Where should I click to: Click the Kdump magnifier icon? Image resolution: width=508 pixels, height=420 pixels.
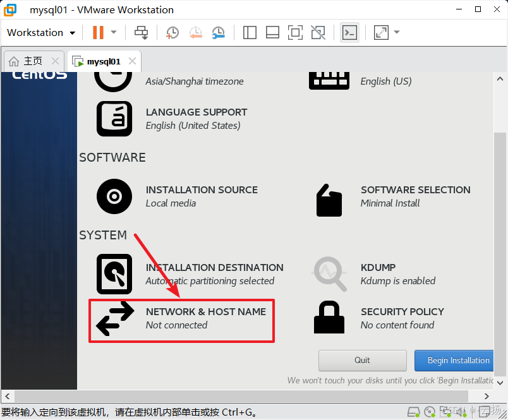[329, 273]
